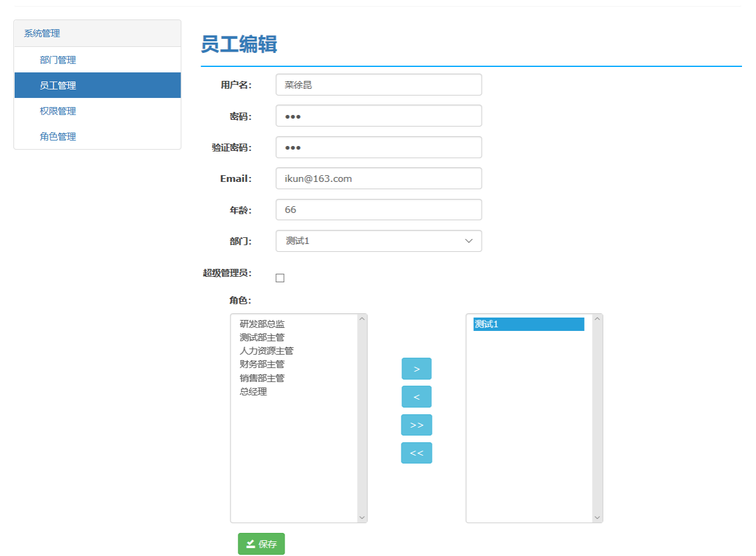The width and height of the screenshot is (756, 556).
Task: Click the Email input field
Action: click(378, 178)
